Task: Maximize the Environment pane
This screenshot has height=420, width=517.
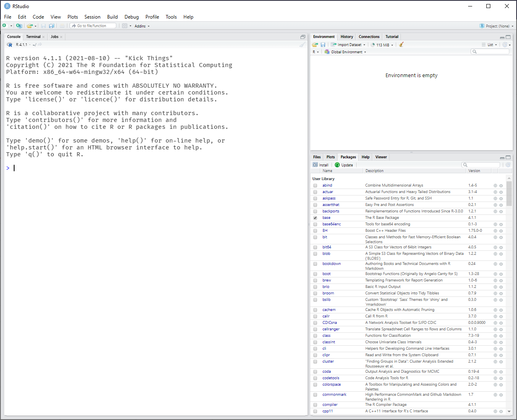Action: [x=508, y=37]
